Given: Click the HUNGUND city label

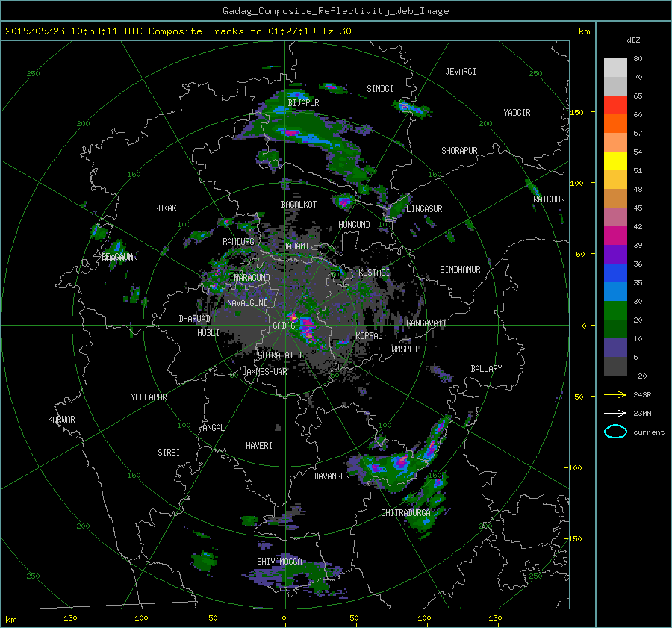Looking at the screenshot, I should [x=354, y=225].
